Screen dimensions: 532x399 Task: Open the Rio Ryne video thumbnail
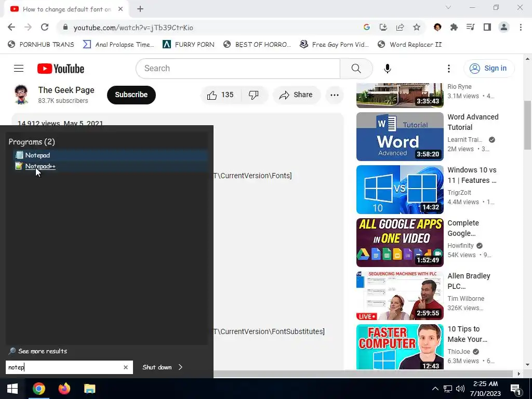point(400,96)
